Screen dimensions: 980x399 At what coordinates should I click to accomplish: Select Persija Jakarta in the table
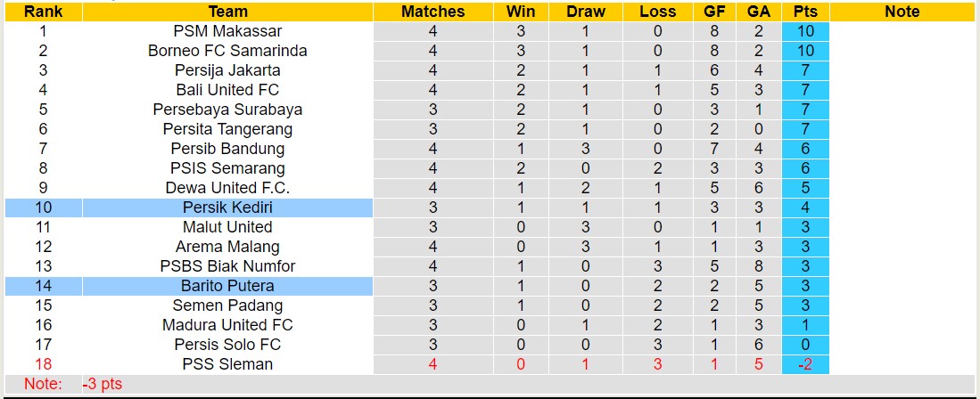pyautogui.click(x=227, y=70)
